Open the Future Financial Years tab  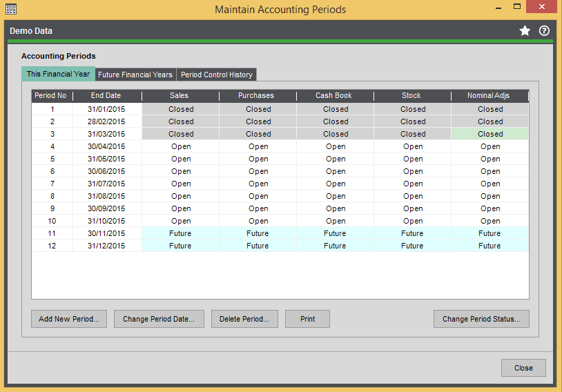(x=135, y=75)
